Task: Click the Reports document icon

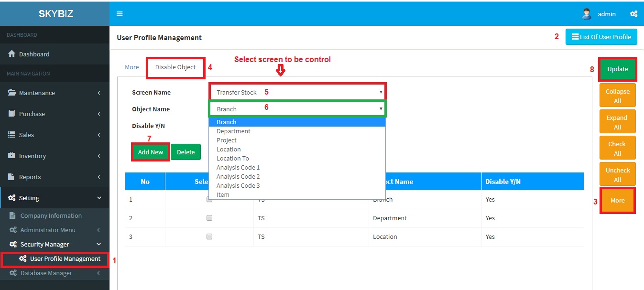Action: 12,177
